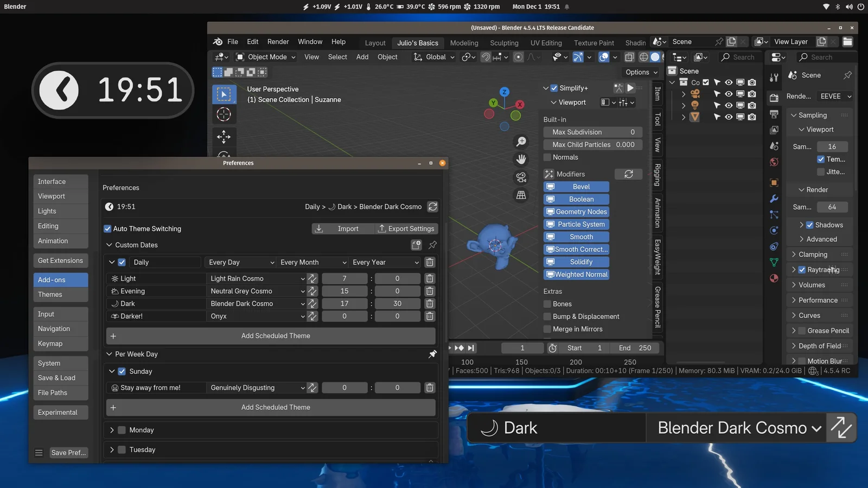Click the zoom magnifier icon in the viewport

[521, 141]
